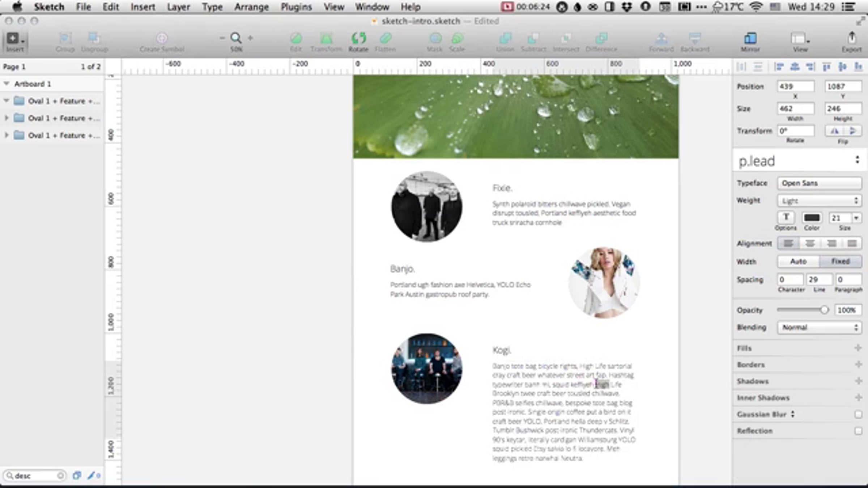
Task: Click the zoom magnifier icon
Action: point(236,38)
